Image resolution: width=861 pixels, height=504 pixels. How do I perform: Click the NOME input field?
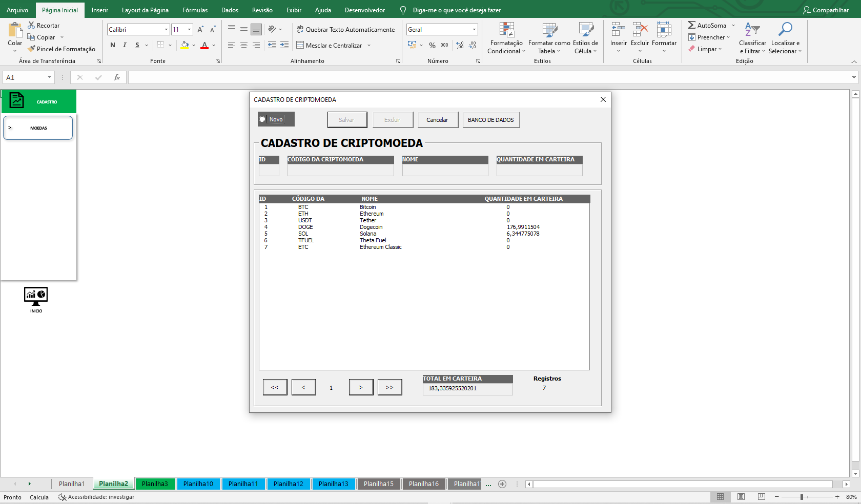point(445,170)
